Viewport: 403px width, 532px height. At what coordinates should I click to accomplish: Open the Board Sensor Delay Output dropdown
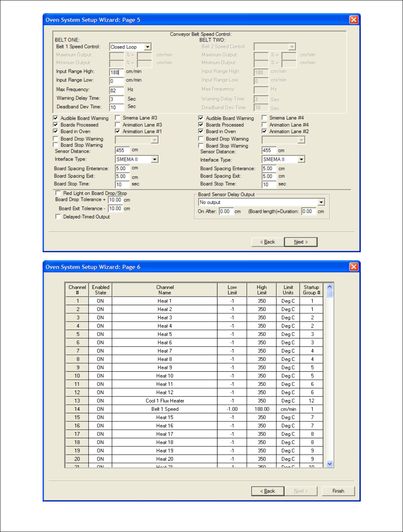[321, 202]
